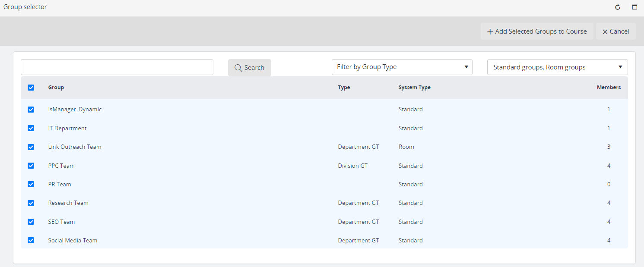Click the member count for Social Media Team
This screenshot has width=644, height=267.
click(x=609, y=240)
